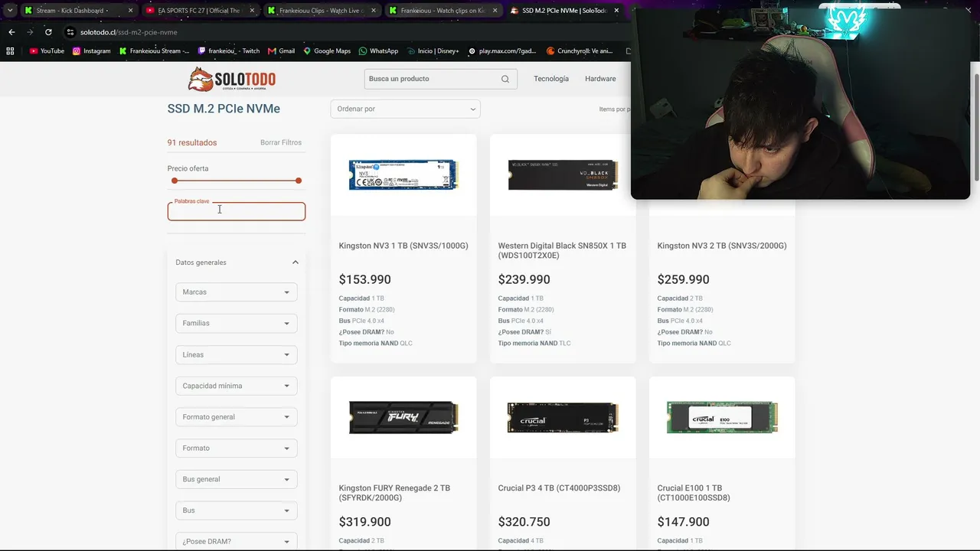
Task: Open Kingston FURY Renegade 2 TB link
Action: pyautogui.click(x=394, y=493)
